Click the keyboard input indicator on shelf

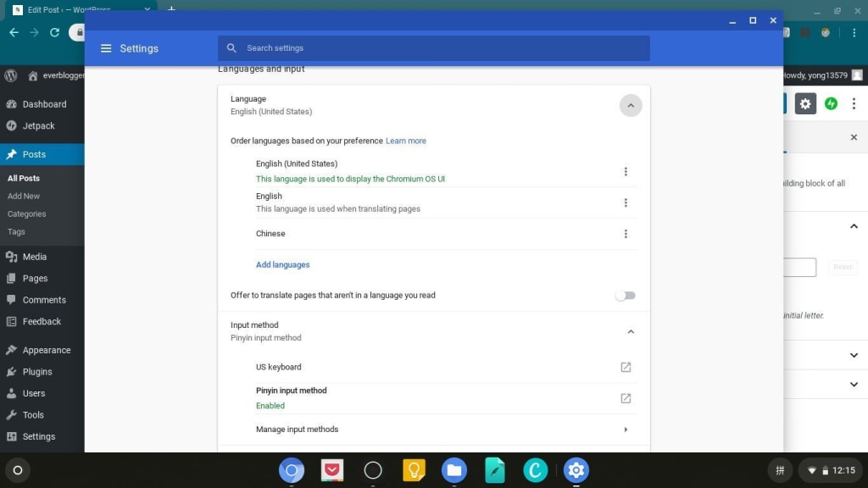(780, 470)
